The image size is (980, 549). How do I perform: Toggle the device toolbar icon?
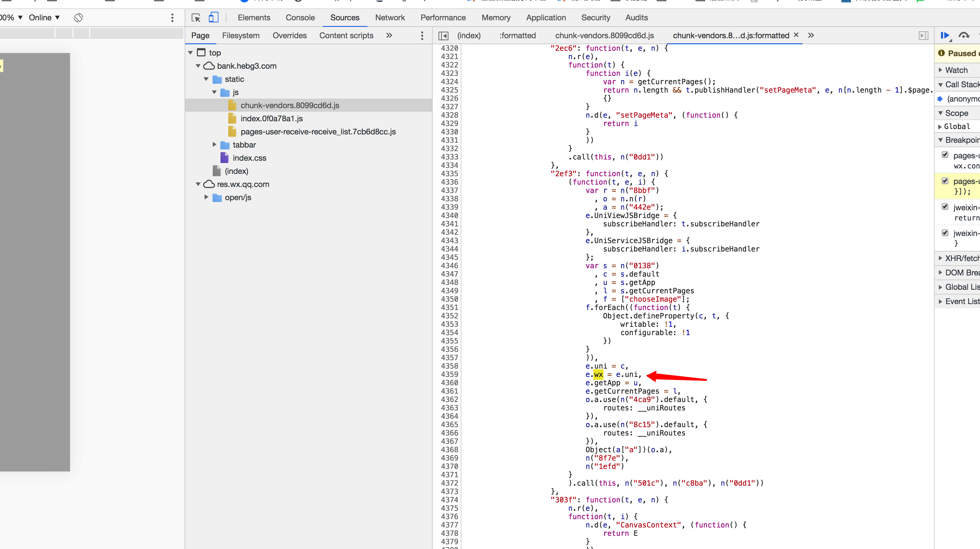[x=213, y=18]
